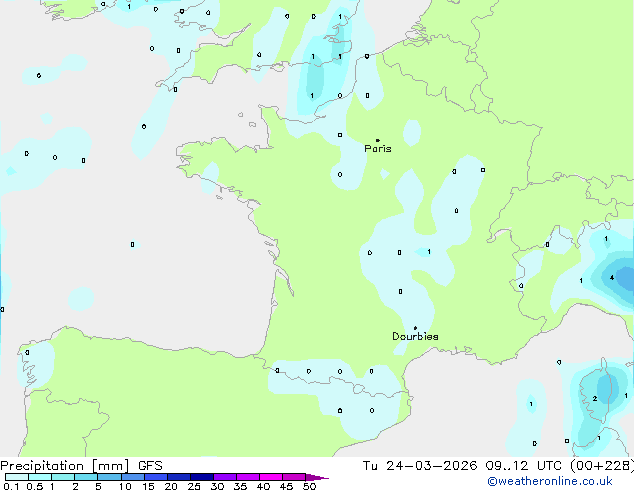Click the Dourbies location label
The width and height of the screenshot is (634, 490).
pyautogui.click(x=415, y=336)
